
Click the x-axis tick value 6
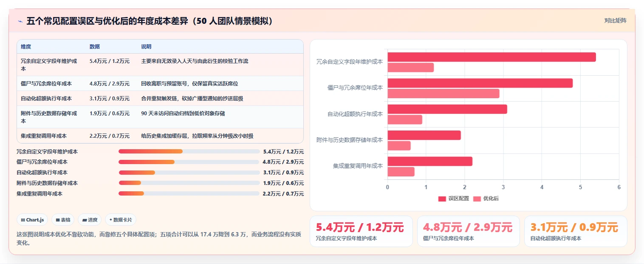point(619,187)
